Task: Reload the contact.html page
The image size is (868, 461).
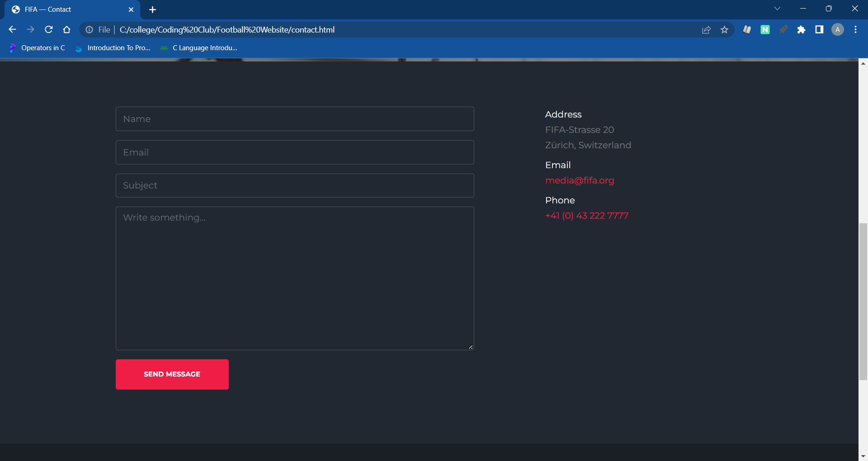Action: [x=48, y=29]
